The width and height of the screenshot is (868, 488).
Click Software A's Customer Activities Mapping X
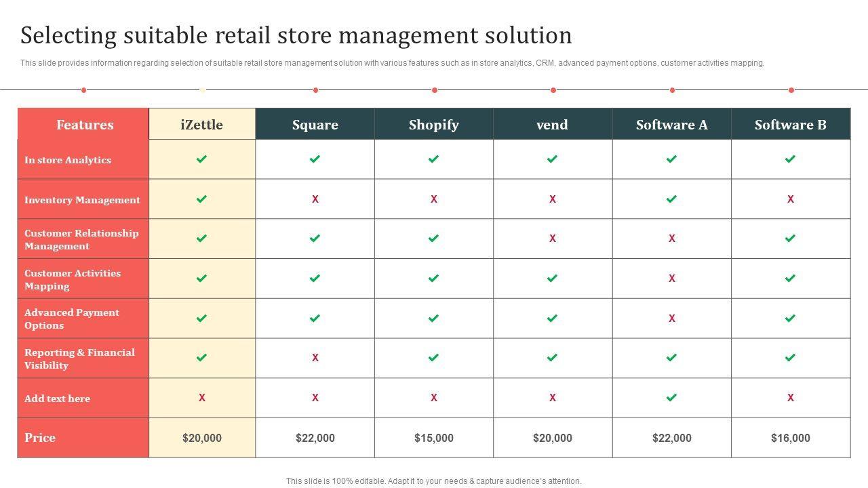[x=671, y=279]
